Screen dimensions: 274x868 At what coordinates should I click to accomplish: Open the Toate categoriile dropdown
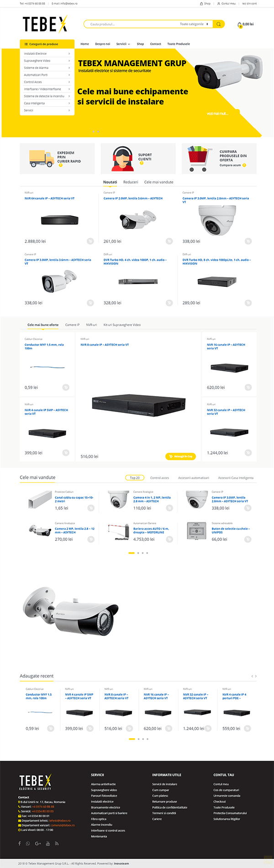coord(194,24)
